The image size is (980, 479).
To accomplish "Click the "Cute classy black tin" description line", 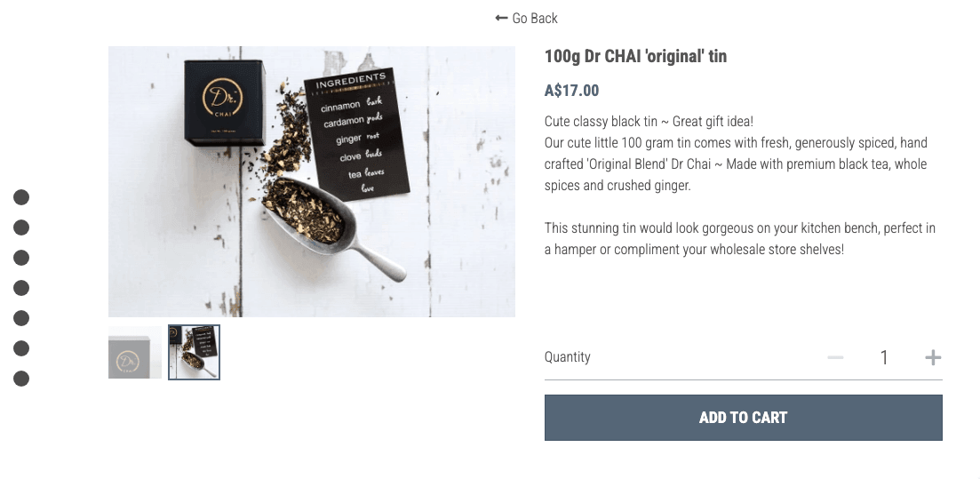I will 649,122.
